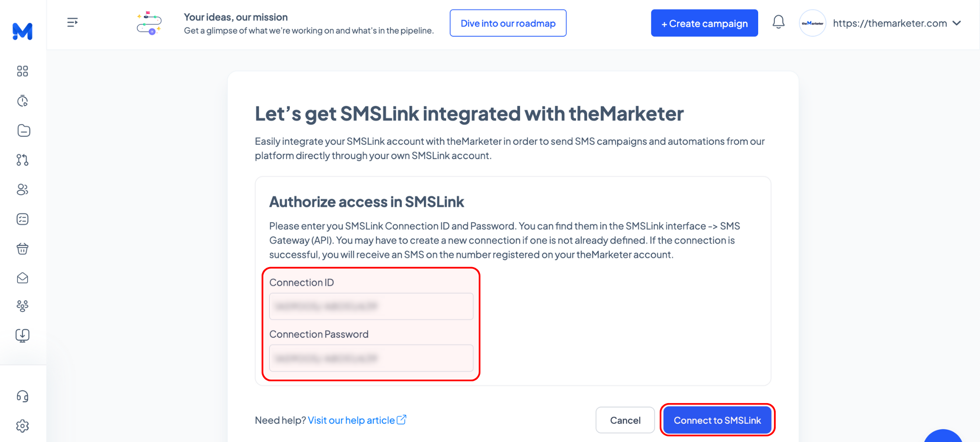Open the headset support icon
The height and width of the screenshot is (442, 980).
click(x=22, y=397)
